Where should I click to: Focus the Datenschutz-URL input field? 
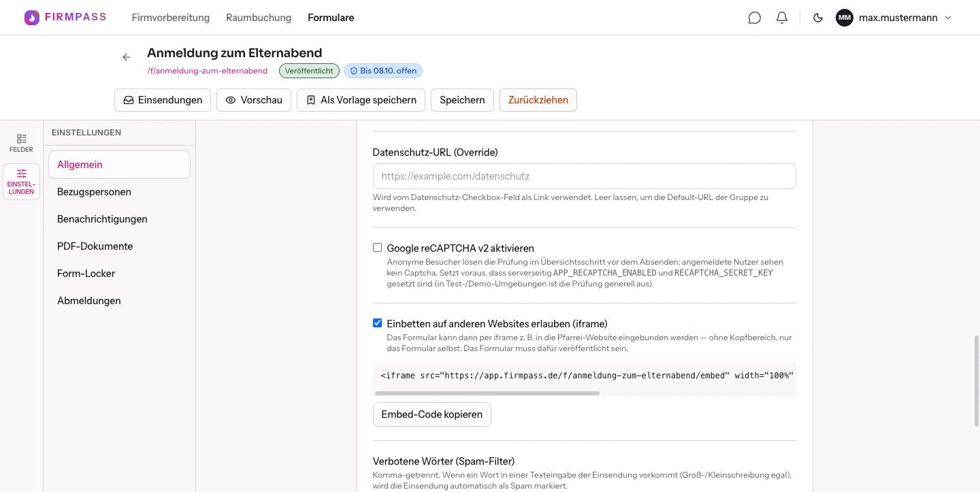click(x=584, y=176)
